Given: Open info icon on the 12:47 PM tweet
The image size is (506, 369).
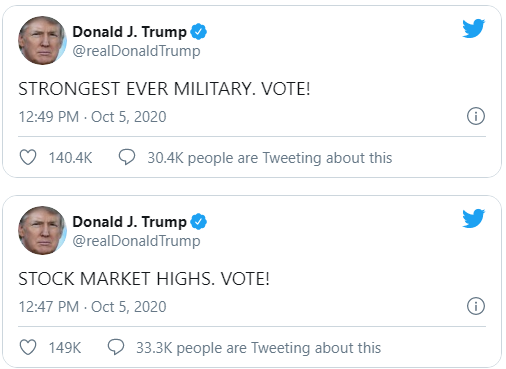Looking at the screenshot, I should click(x=476, y=306).
